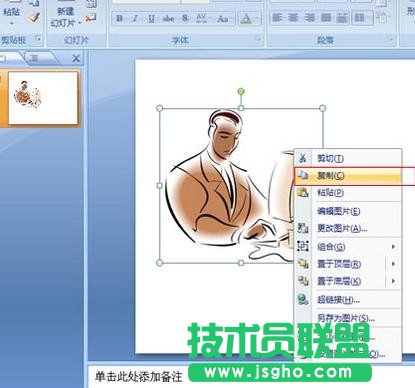Select the slide 1 thumbnail
Image resolution: width=415 pixels, height=388 pixels.
click(x=43, y=98)
